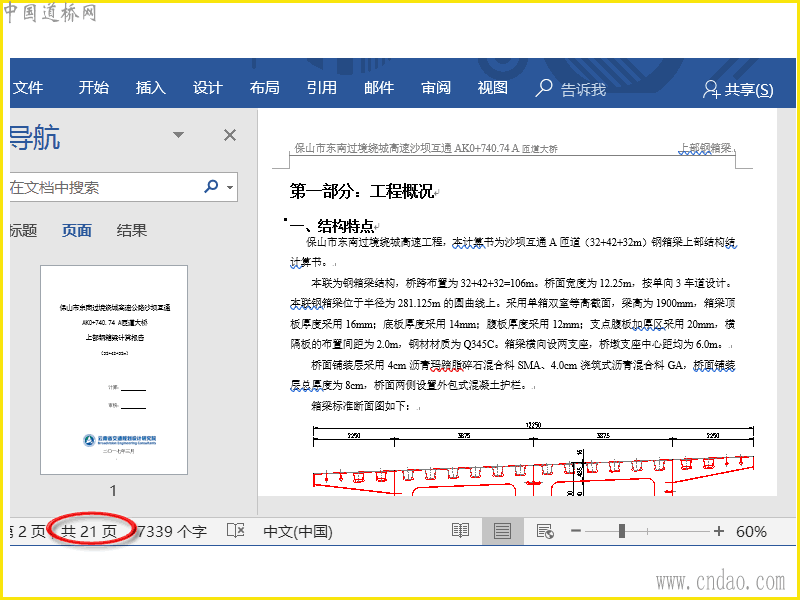Select the 设计 ribbon tab
800x600 pixels.
(208, 88)
